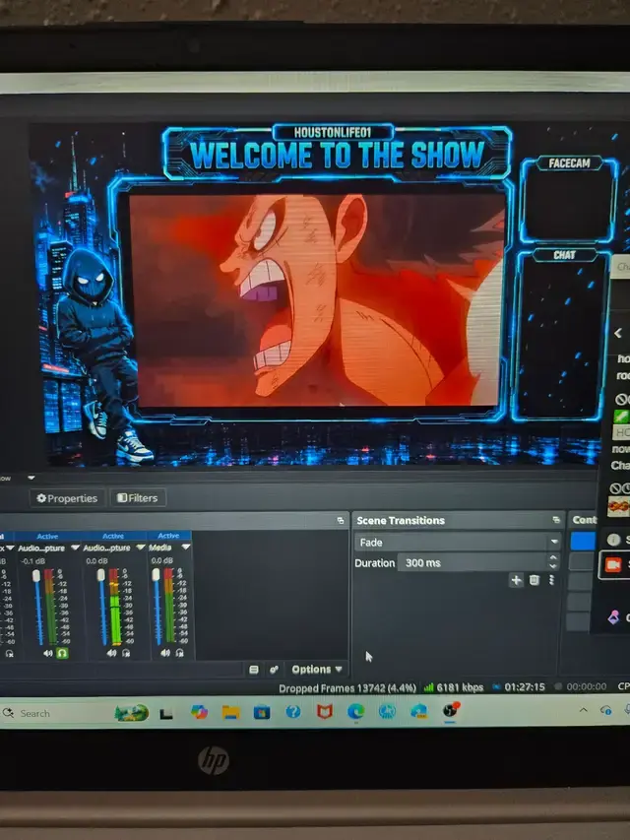The image size is (630, 840).
Task: Select the FACECAM frame in preview
Action: pyautogui.click(x=569, y=199)
